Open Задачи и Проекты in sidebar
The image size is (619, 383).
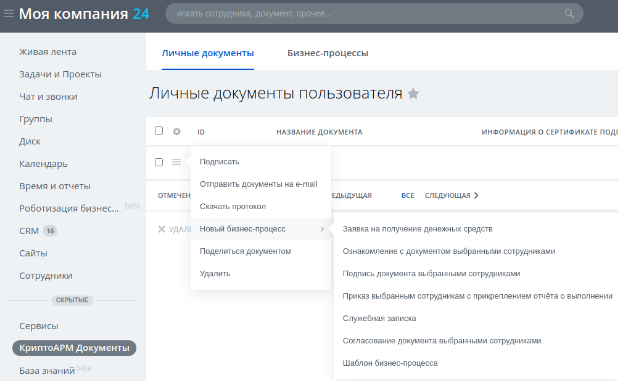pos(60,74)
